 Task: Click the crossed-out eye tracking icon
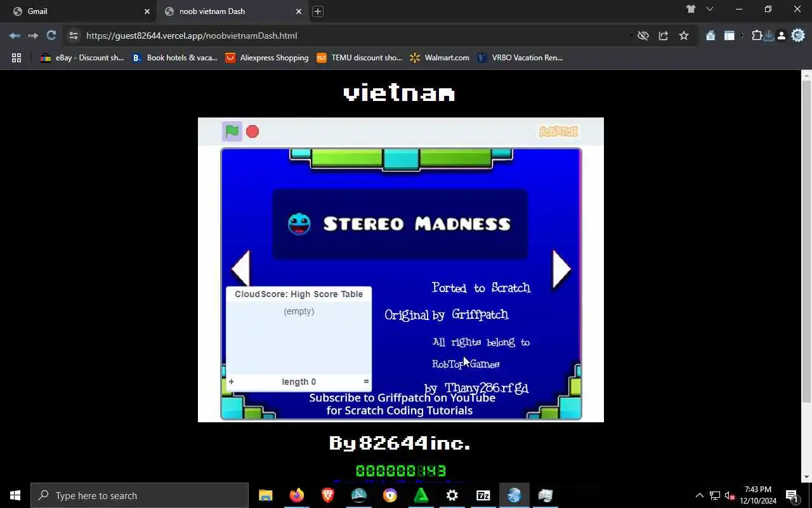pyautogui.click(x=643, y=36)
